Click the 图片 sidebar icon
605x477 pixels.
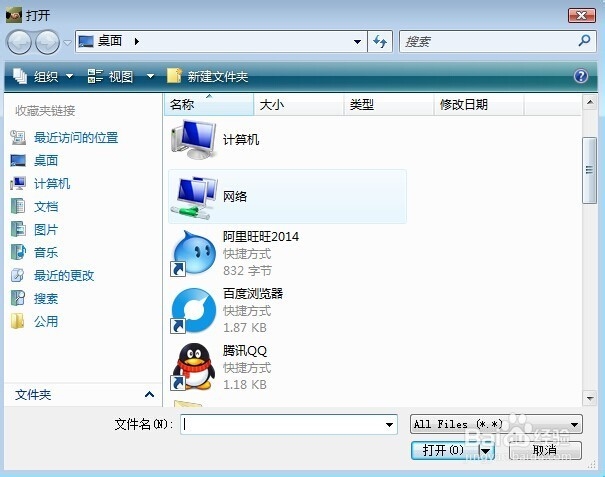pos(18,229)
